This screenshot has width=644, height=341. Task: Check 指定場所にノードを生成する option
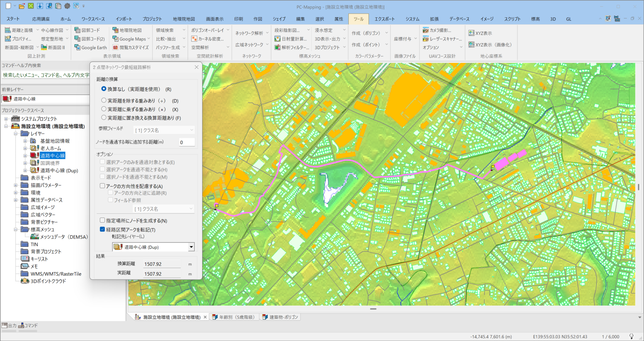click(102, 220)
